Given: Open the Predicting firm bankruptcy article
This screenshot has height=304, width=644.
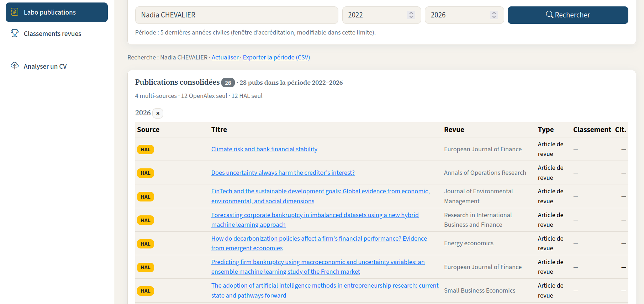Looking at the screenshot, I should tap(318, 267).
